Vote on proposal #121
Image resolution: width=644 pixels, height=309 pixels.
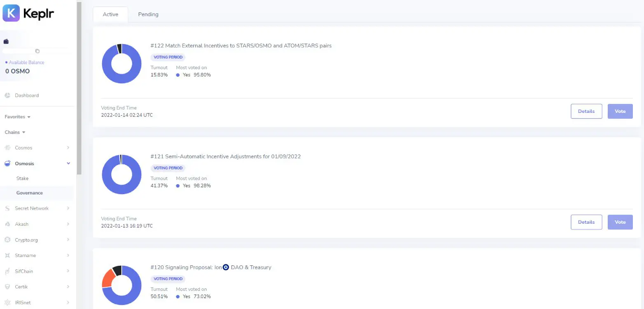pos(620,222)
